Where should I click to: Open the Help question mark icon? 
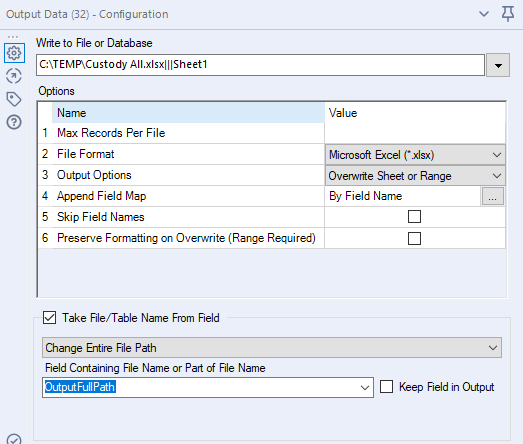coord(14,122)
